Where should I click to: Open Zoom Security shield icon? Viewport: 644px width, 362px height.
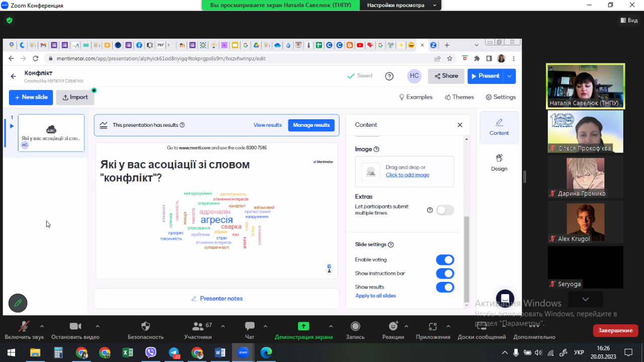pyautogui.click(x=145, y=326)
